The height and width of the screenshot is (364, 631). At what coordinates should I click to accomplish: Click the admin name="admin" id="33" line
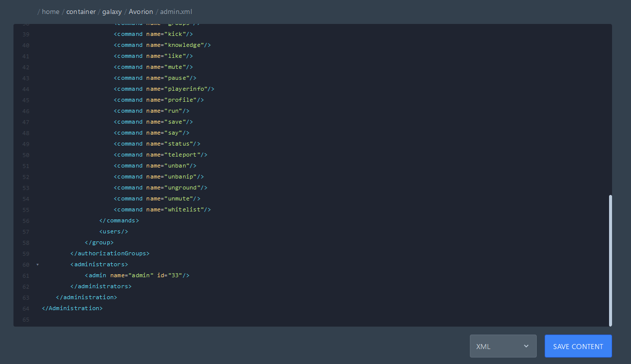pos(137,275)
